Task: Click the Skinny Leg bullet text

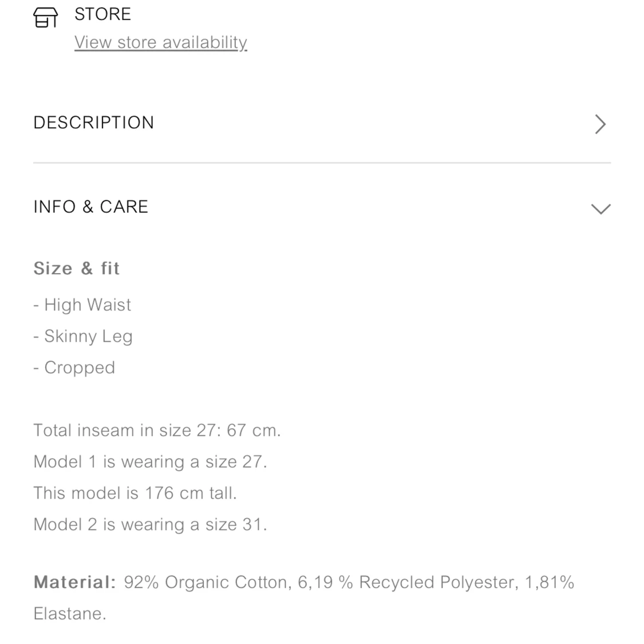Action: point(88,336)
